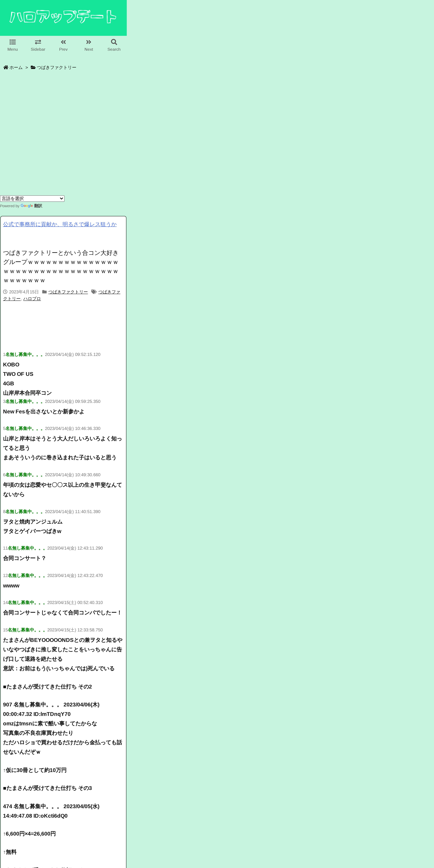Image resolution: width=434 pixels, height=868 pixels.
Task: Click the text 山岸岸本合同卒コン
Action: pos(27,393)
